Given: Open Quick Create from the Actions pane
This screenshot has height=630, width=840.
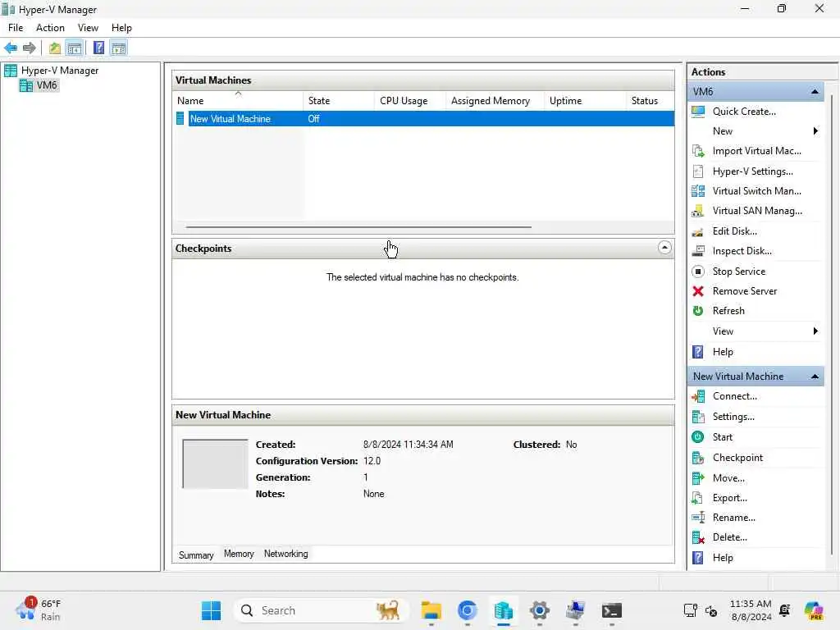Looking at the screenshot, I should pyautogui.click(x=744, y=112).
